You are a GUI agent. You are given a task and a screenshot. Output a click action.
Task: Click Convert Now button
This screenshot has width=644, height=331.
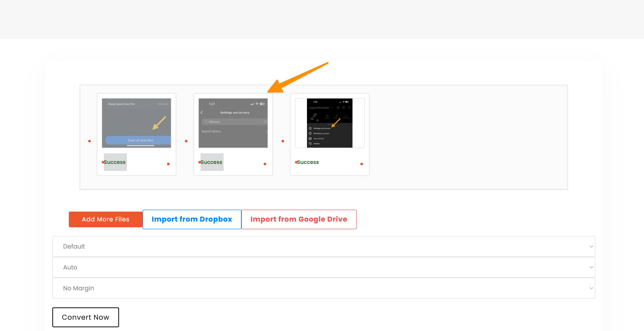click(x=85, y=317)
